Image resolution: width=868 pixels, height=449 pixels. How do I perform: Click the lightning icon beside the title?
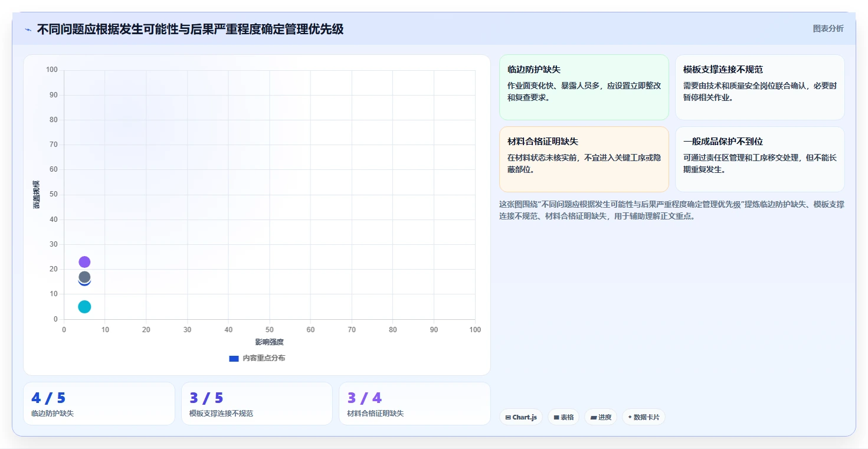(x=28, y=30)
